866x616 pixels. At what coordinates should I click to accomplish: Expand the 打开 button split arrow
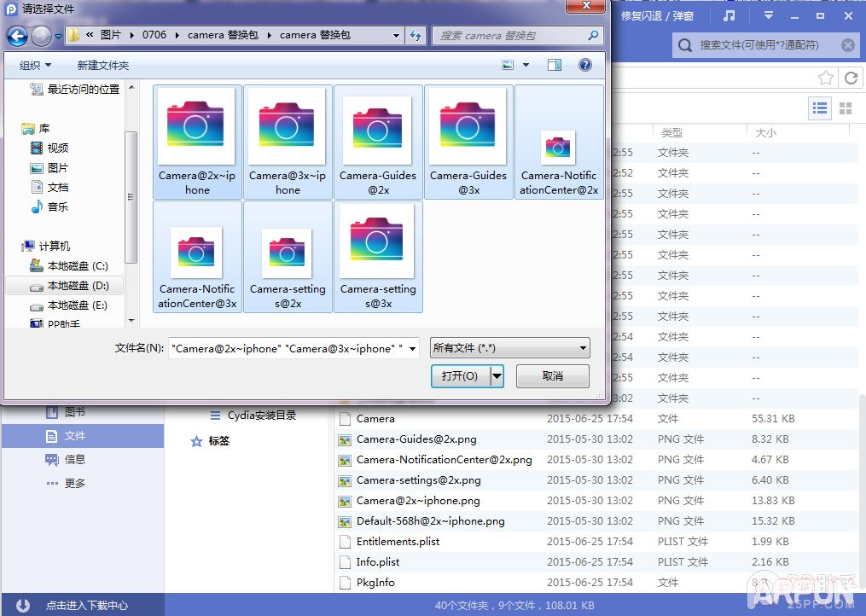tap(497, 376)
